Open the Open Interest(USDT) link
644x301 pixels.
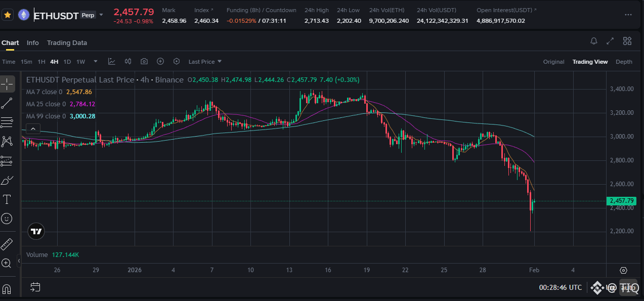(x=506, y=10)
